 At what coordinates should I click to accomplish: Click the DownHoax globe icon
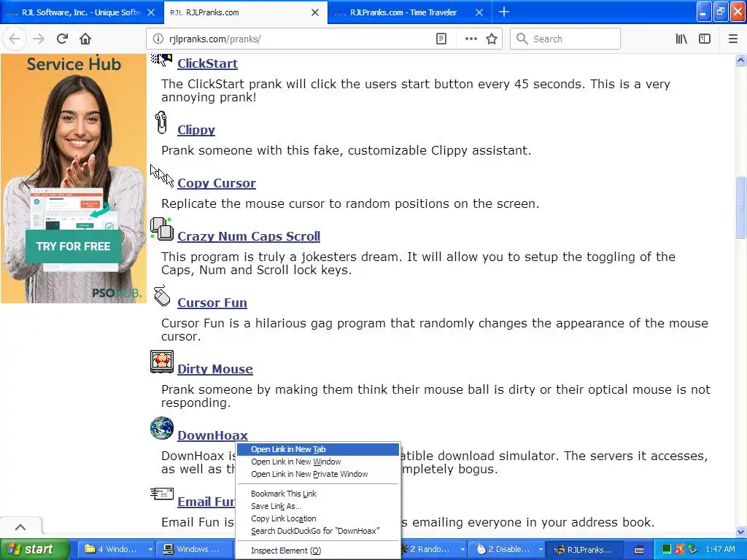(x=162, y=427)
